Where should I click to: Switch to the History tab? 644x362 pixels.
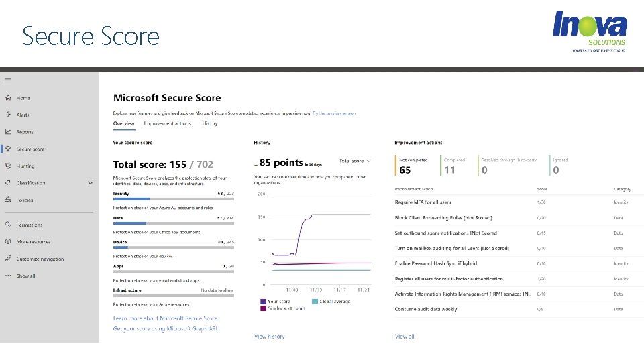(x=210, y=123)
